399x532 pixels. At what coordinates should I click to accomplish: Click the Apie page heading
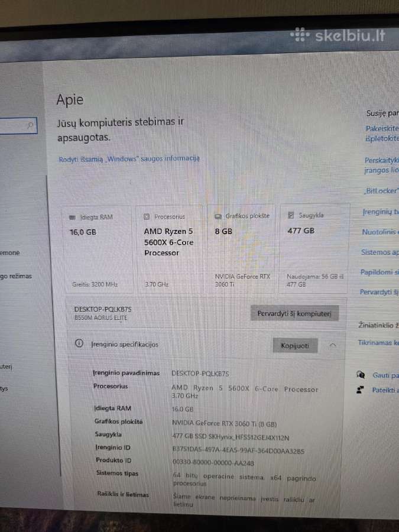point(70,100)
